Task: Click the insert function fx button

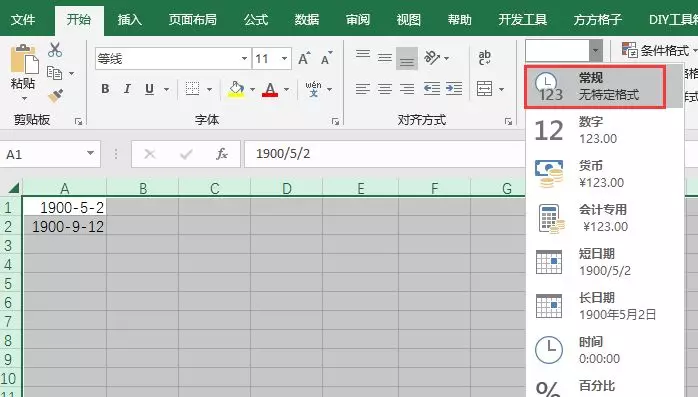Action: (222, 154)
